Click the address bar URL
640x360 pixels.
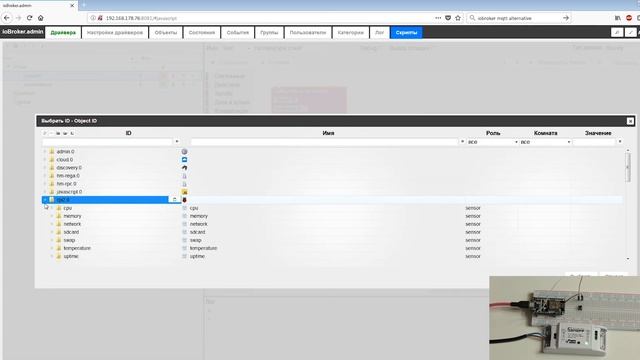tap(141, 18)
